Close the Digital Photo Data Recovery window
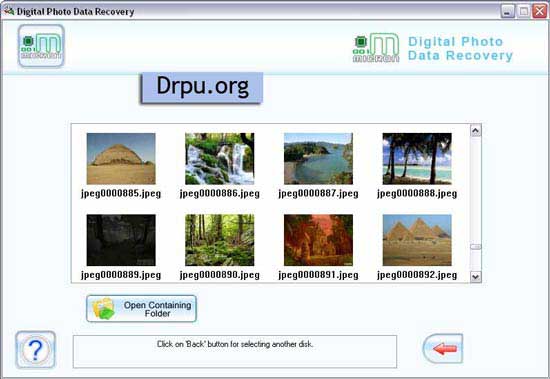This screenshot has width=550, height=379. [539, 11]
